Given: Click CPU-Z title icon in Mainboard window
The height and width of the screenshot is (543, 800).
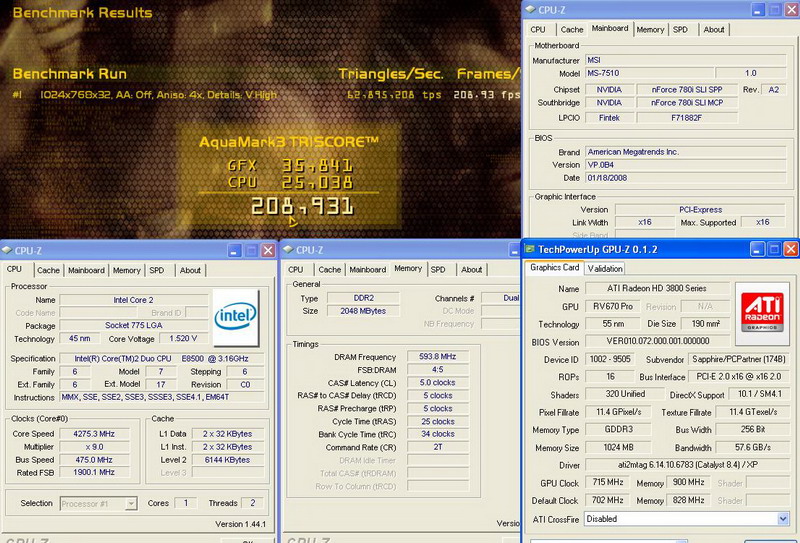Looking at the screenshot, I should click(531, 10).
